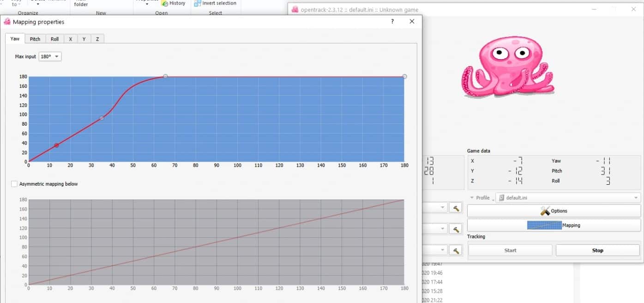Select the red control point on the Yaw curve
Screen dimensions: 644x303
click(x=56, y=145)
